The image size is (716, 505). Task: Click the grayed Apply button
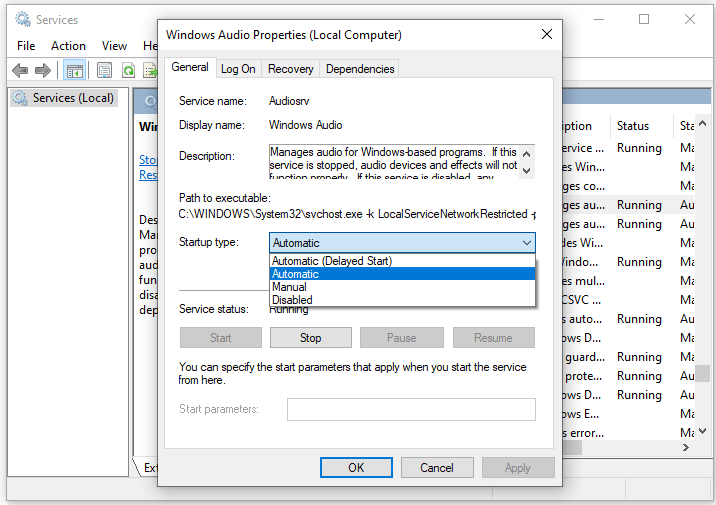(518, 468)
